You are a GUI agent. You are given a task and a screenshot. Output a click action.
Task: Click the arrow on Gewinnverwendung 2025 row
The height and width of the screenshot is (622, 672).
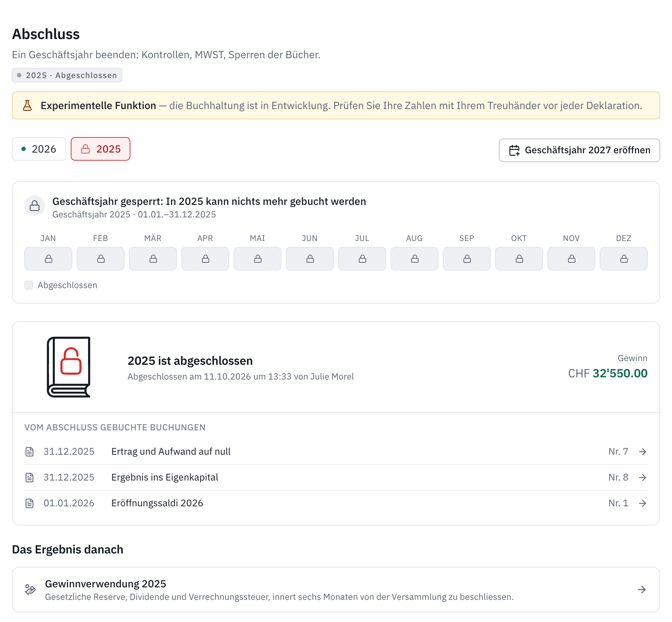click(642, 590)
